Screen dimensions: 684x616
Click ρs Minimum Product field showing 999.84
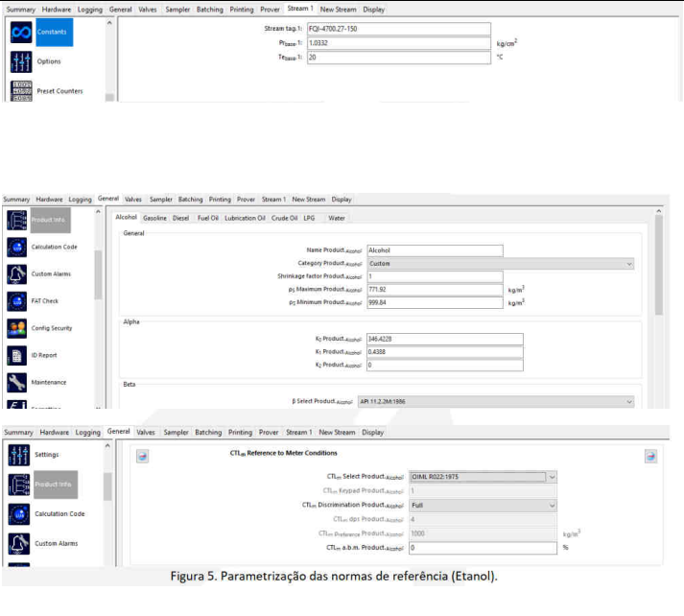point(435,303)
